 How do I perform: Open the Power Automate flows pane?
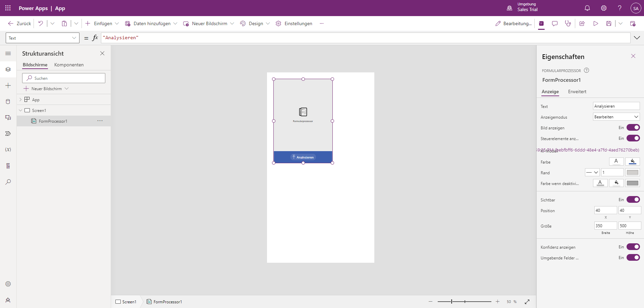point(8,133)
